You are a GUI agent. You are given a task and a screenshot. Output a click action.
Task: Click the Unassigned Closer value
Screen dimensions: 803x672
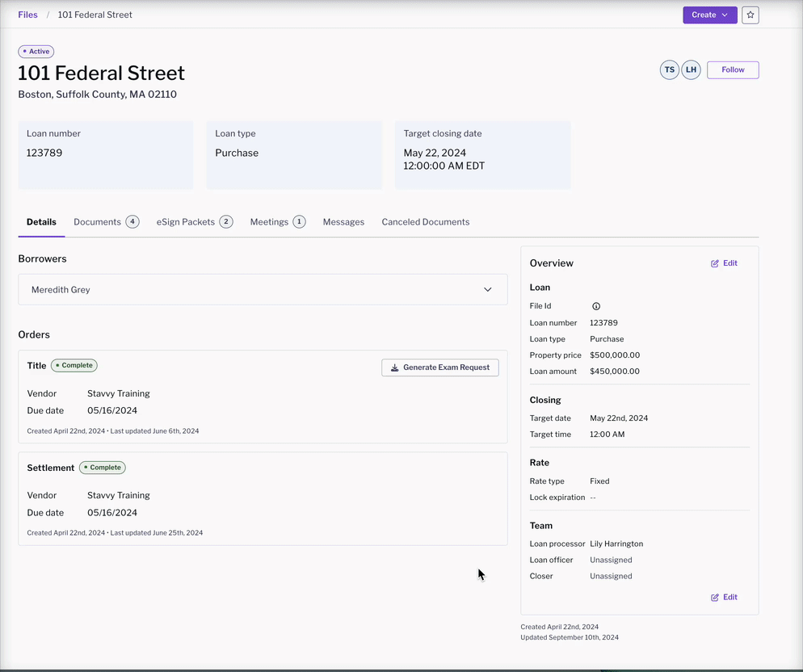pos(611,576)
